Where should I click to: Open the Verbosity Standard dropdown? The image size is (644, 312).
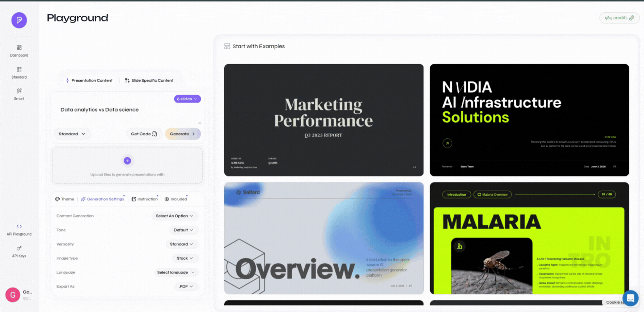pos(181,244)
